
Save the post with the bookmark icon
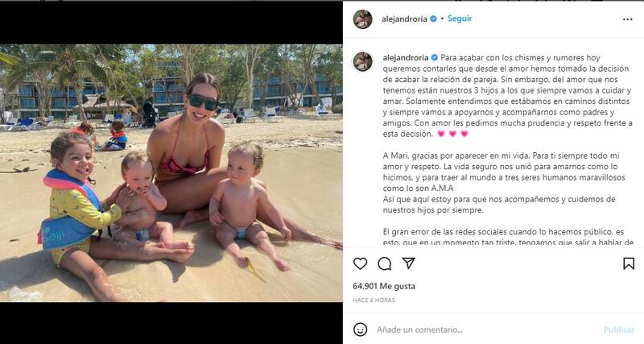click(x=629, y=263)
